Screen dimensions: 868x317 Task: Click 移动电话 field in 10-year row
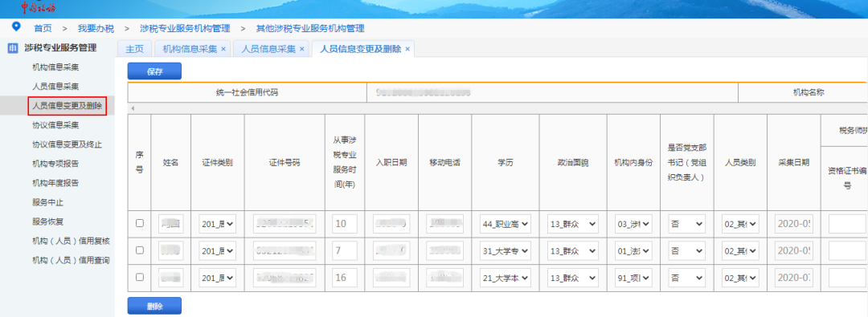(x=445, y=224)
